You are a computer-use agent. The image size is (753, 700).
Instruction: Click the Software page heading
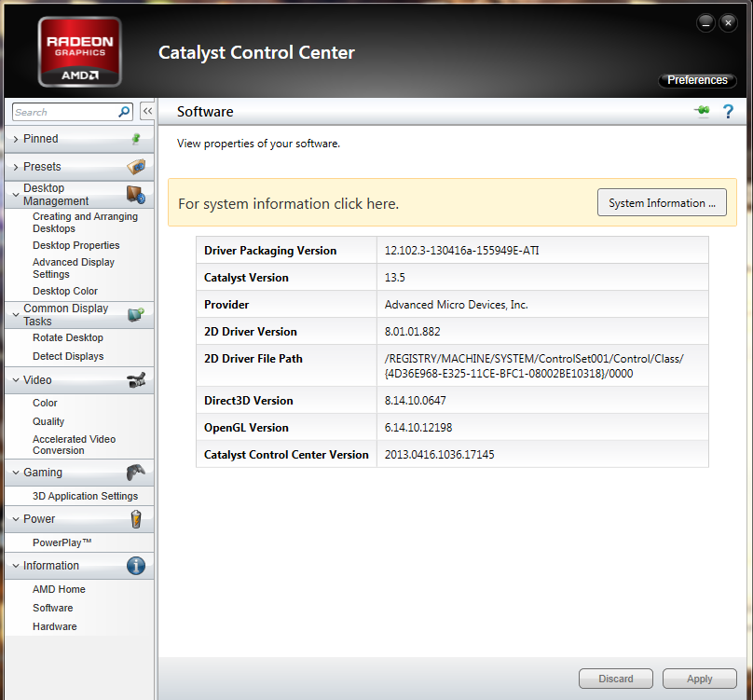pos(205,112)
